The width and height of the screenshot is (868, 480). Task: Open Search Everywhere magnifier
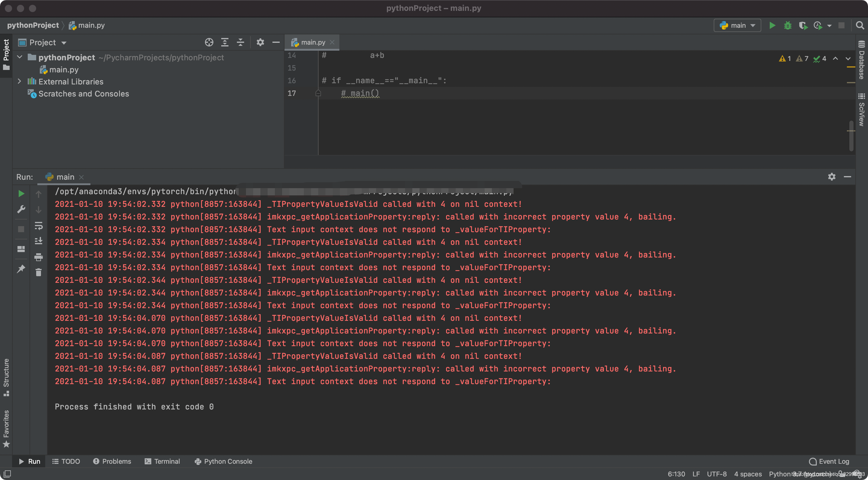(x=860, y=25)
